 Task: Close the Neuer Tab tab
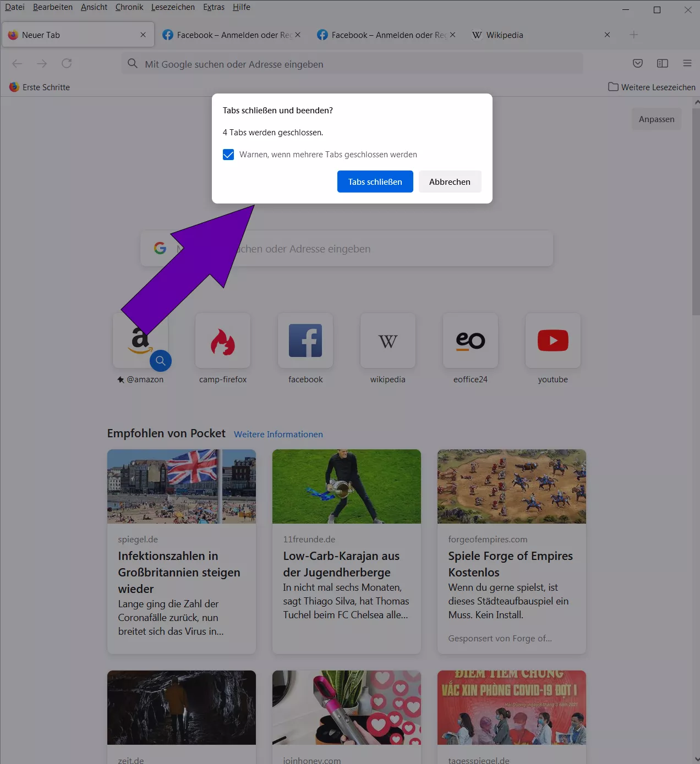pos(143,35)
